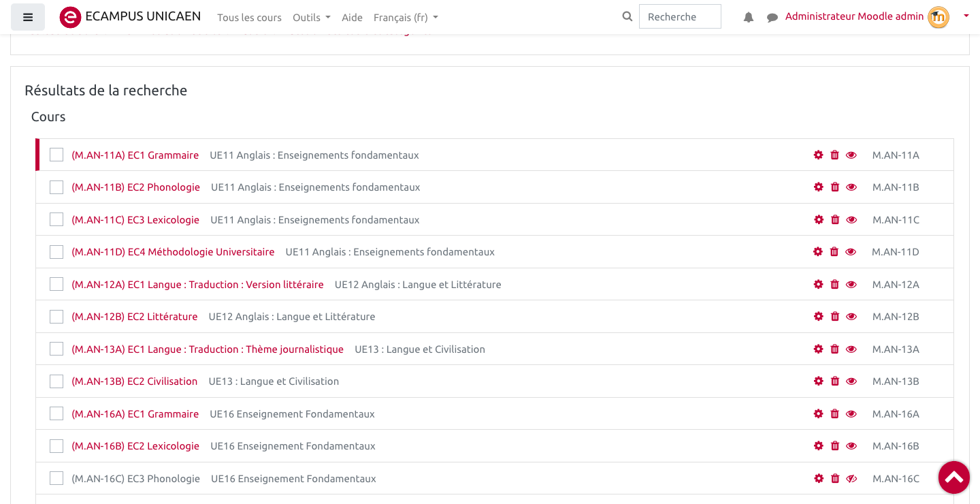Click the scroll back to top arrow button
Screen dimensions: 980x504
[x=954, y=477]
